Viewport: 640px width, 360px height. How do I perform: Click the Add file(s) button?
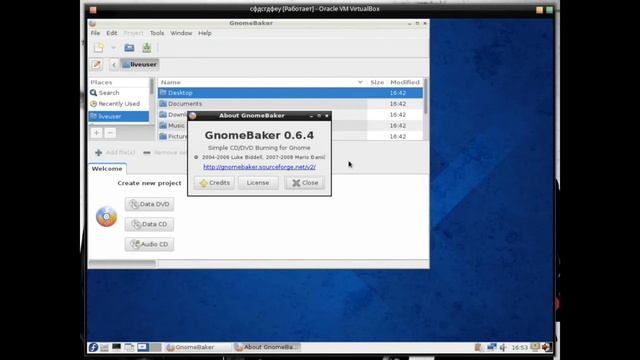pos(115,153)
